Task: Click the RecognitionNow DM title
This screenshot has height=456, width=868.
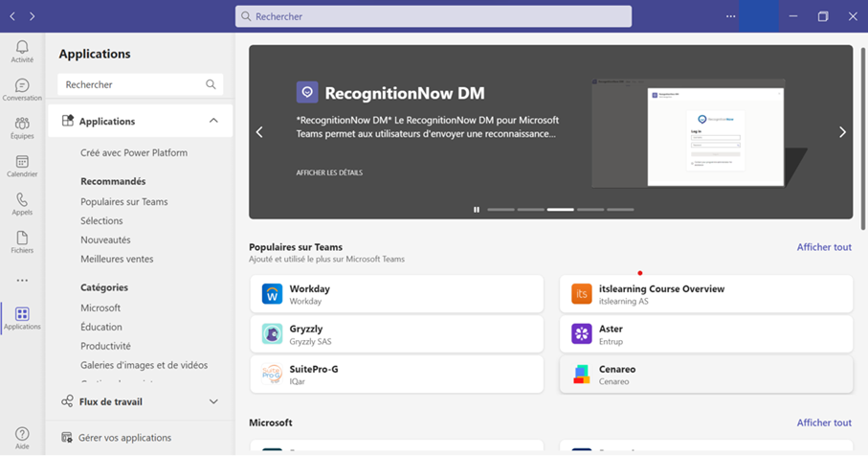Action: click(x=405, y=93)
